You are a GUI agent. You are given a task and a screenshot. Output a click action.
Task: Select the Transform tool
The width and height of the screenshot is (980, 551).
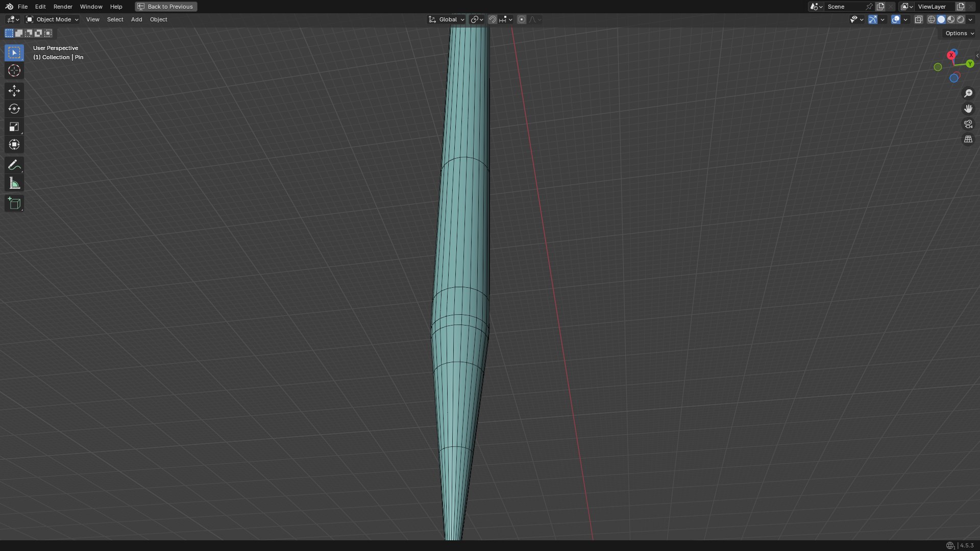pos(14,144)
